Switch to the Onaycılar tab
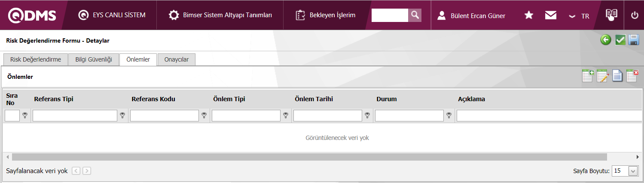Screen dimensions: 644x183 pyautogui.click(x=176, y=59)
